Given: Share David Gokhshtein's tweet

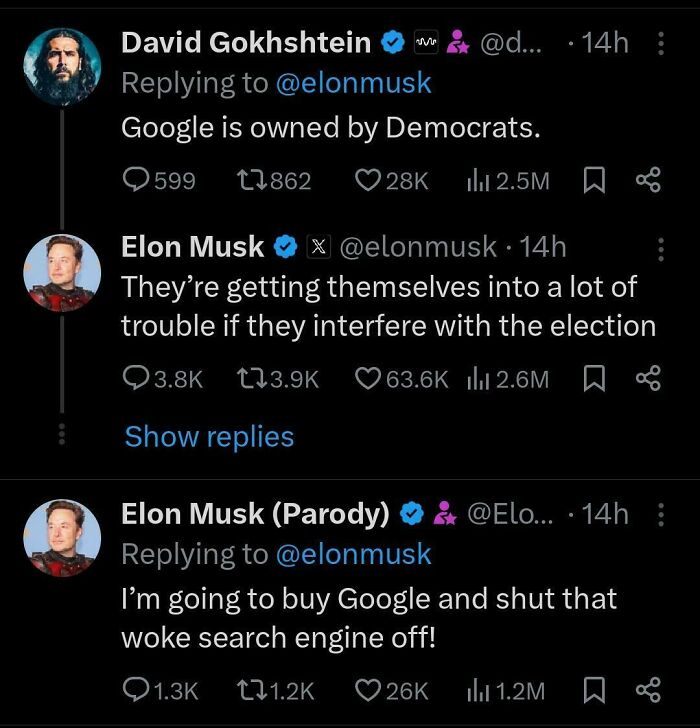Looking at the screenshot, I should (x=648, y=180).
